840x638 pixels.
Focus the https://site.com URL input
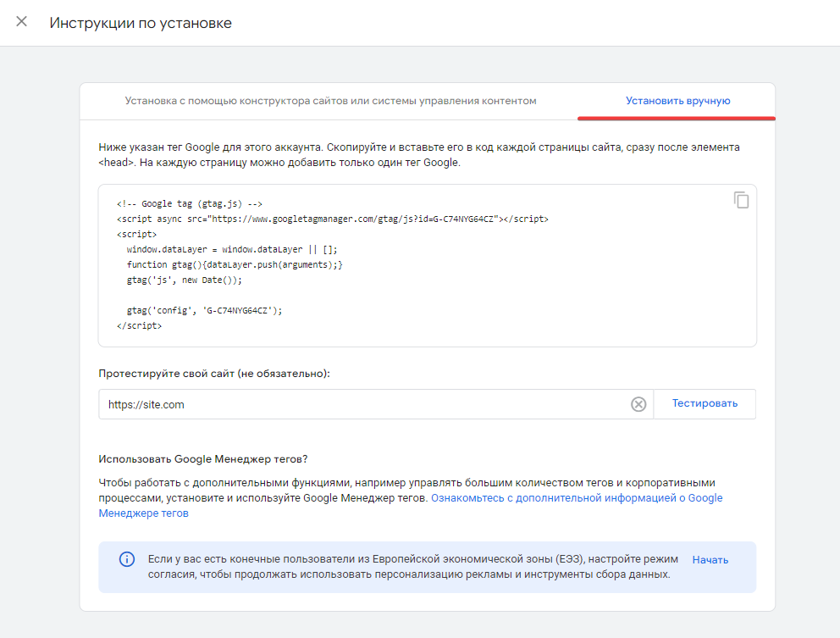pyautogui.click(x=364, y=404)
